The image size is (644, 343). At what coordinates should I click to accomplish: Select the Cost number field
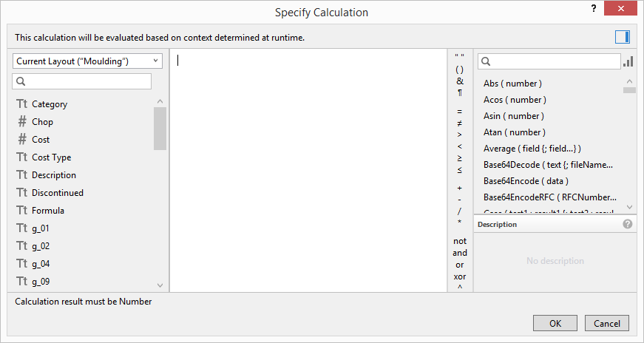(41, 140)
